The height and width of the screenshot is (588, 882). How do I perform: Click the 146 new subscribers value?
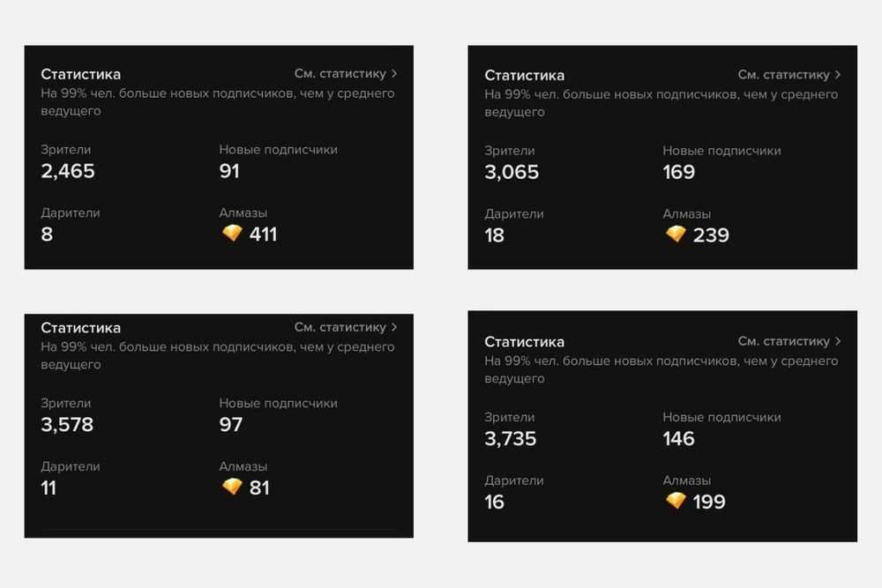(679, 438)
